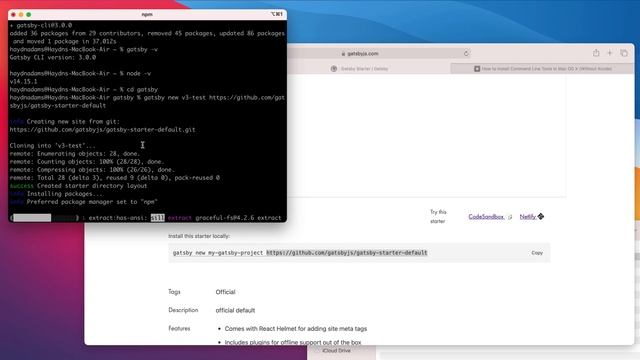The image size is (640, 360).
Task: Click the highlighted GitHub starter URL
Action: (347, 253)
